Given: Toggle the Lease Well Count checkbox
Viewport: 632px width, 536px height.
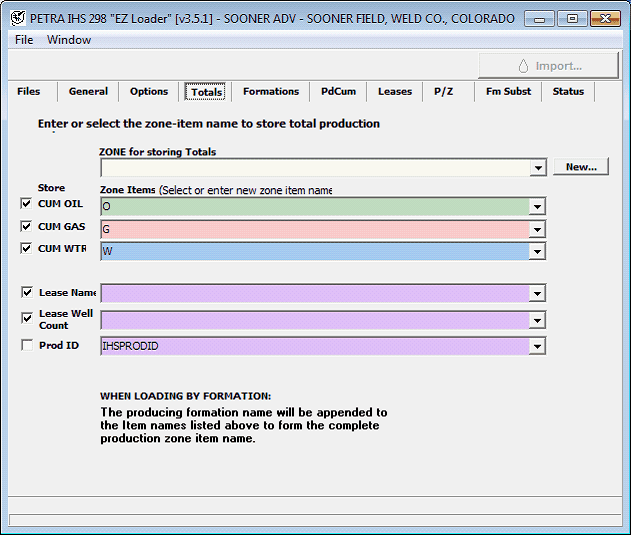Looking at the screenshot, I should coord(27,318).
